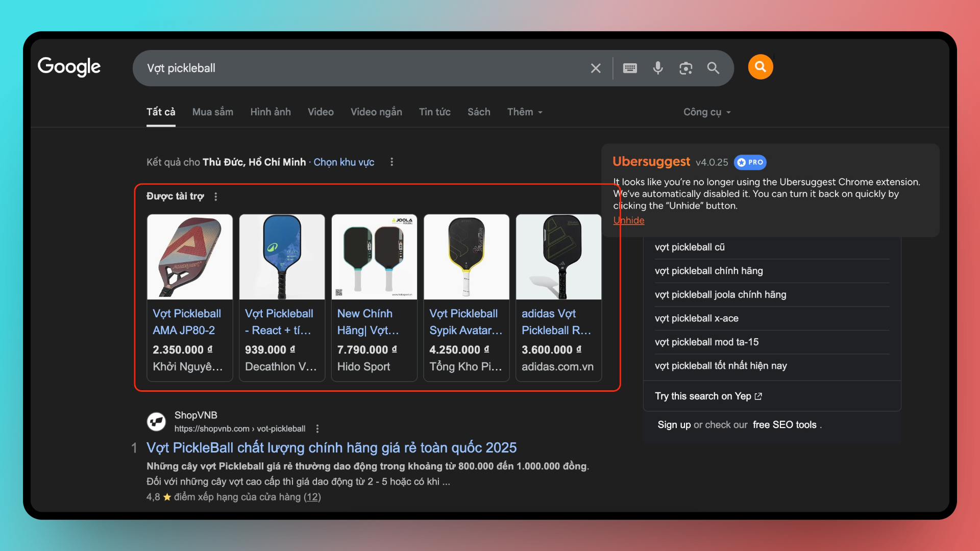
Task: Select suggestion vợt pickleball chính hãng
Action: click(708, 271)
